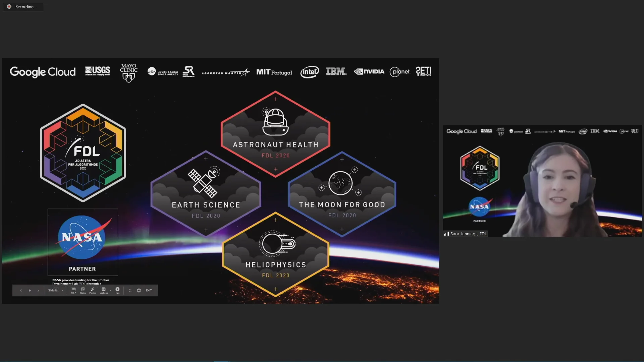Open the Tips info icon
The height and width of the screenshot is (362, 644).
click(117, 290)
